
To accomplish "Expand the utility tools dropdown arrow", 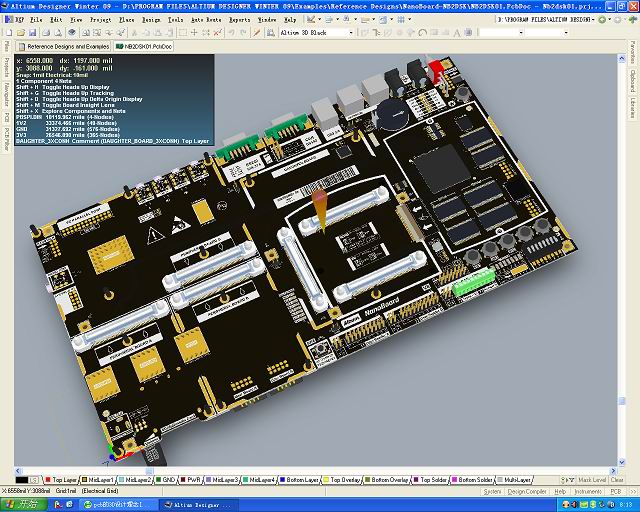I will click(x=319, y=20).
